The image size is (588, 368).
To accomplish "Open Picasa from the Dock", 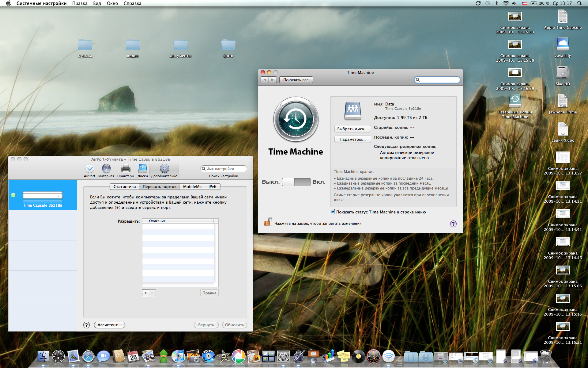I will click(x=238, y=356).
